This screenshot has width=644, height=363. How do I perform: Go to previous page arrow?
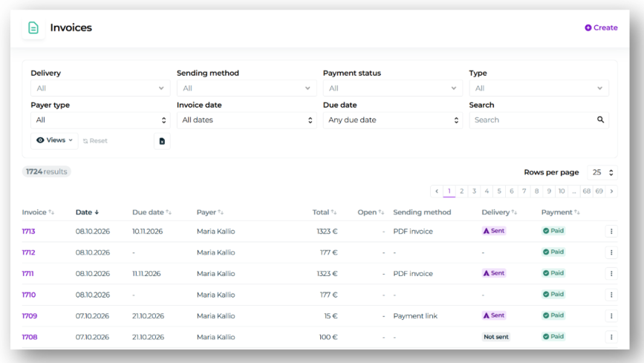coord(437,191)
